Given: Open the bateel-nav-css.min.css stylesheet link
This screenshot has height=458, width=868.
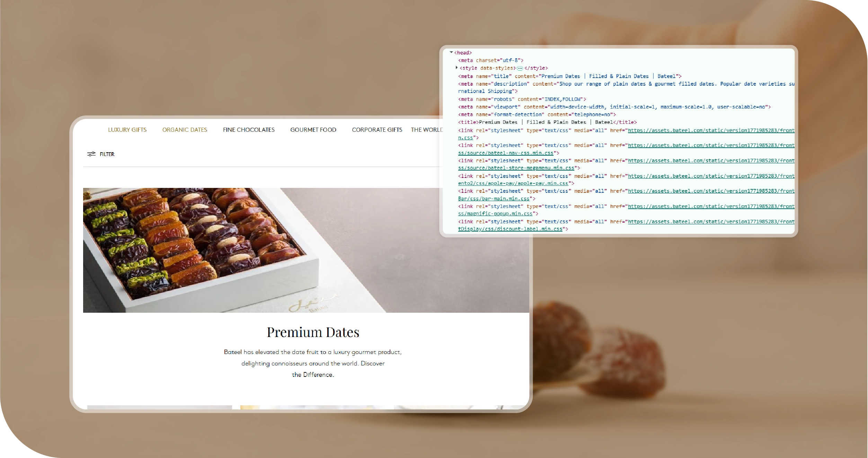Looking at the screenshot, I should coord(506,153).
